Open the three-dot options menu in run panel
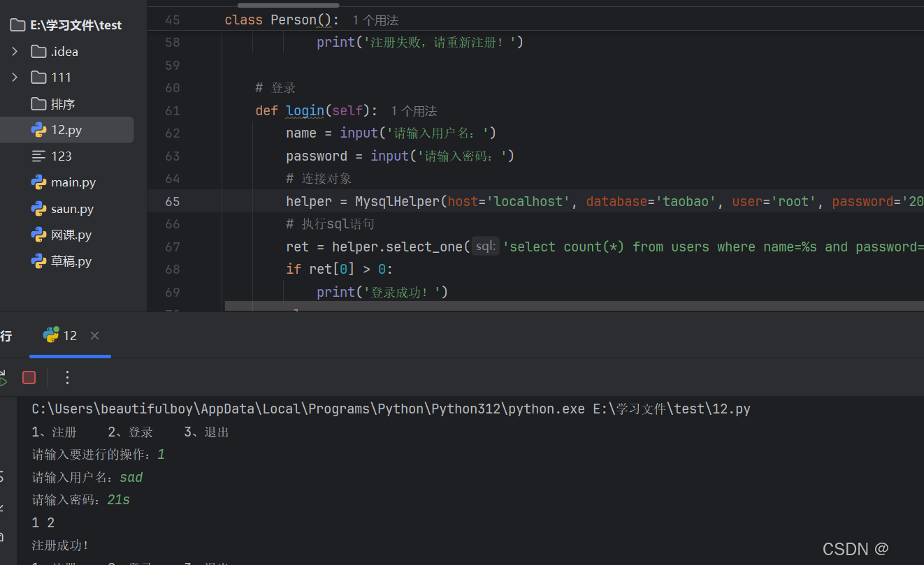The width and height of the screenshot is (924, 565). point(67,377)
